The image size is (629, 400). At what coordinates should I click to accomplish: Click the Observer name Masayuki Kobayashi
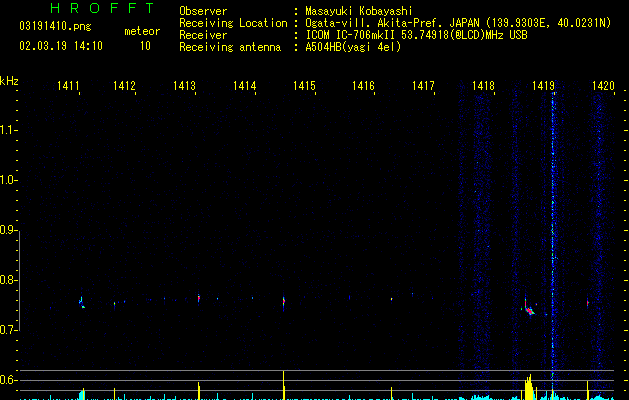359,11
